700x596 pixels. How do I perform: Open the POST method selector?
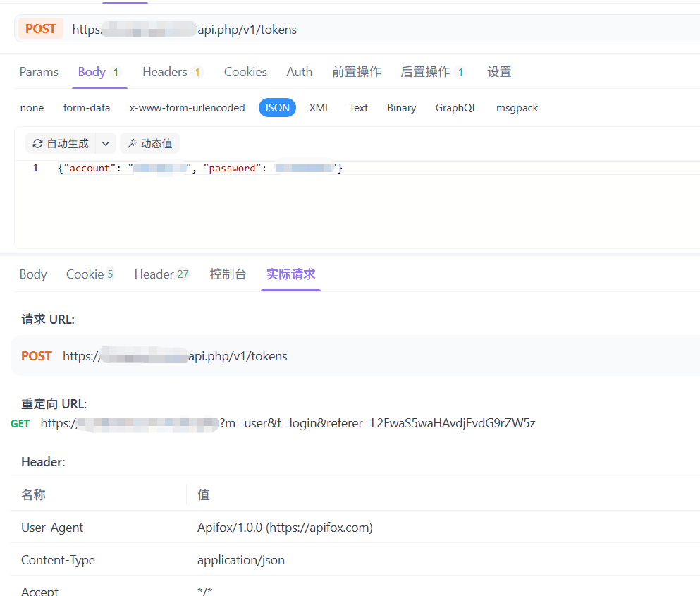(41, 29)
